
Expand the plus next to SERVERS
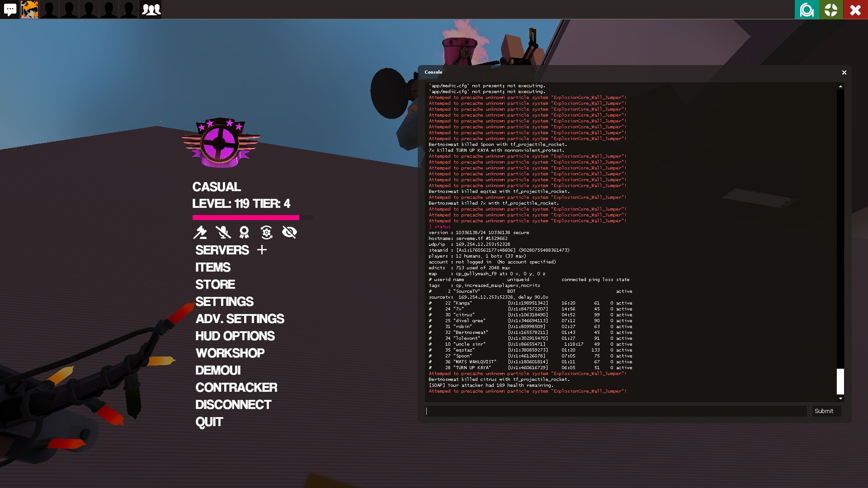pyautogui.click(x=262, y=250)
